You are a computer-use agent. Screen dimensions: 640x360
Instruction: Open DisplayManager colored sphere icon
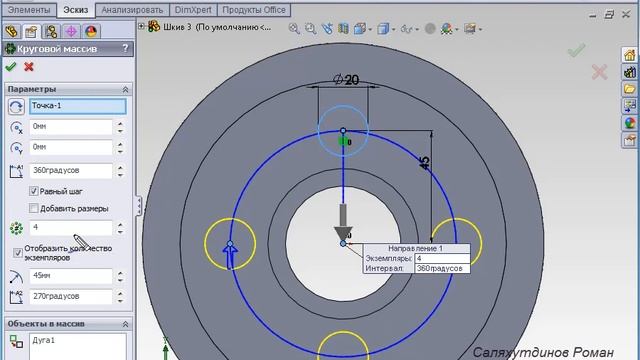[x=91, y=31]
